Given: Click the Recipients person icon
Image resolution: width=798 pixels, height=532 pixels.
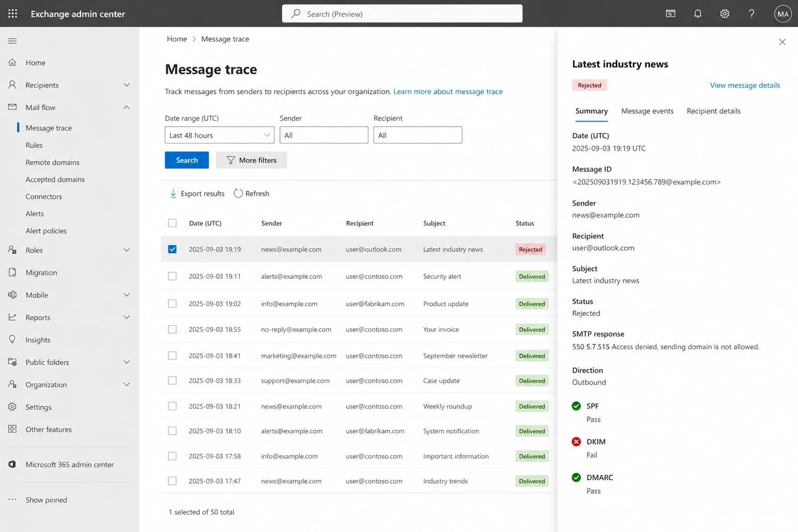Looking at the screenshot, I should [x=12, y=85].
